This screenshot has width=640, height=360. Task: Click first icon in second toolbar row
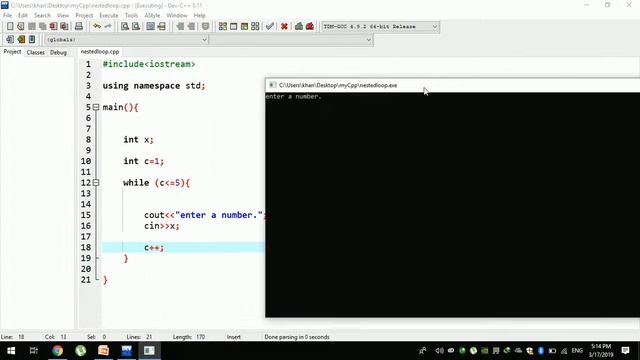pyautogui.click(x=10, y=40)
